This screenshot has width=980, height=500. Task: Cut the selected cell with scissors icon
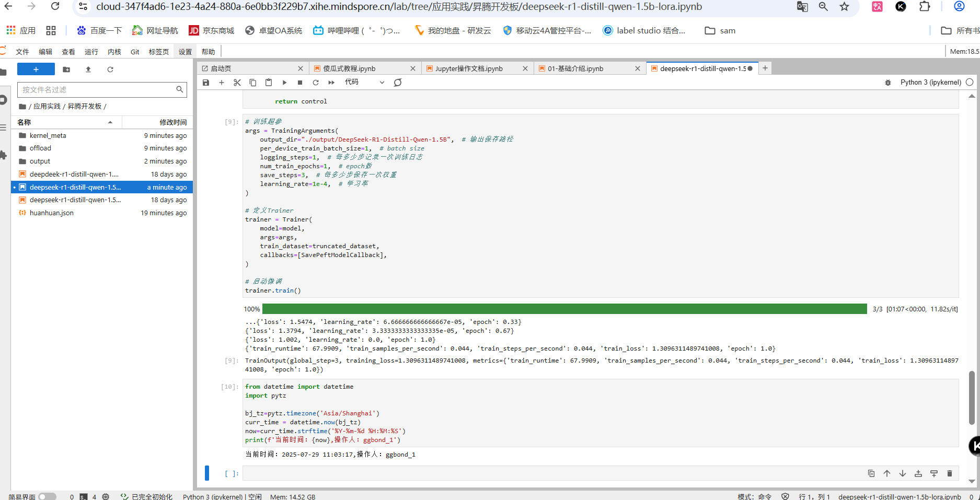[x=237, y=83]
